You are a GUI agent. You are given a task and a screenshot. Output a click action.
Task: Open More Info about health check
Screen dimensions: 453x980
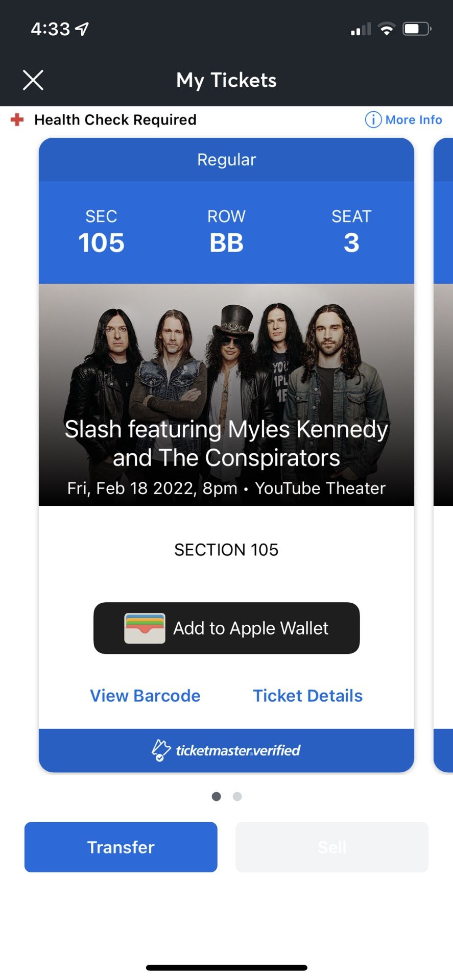click(413, 120)
